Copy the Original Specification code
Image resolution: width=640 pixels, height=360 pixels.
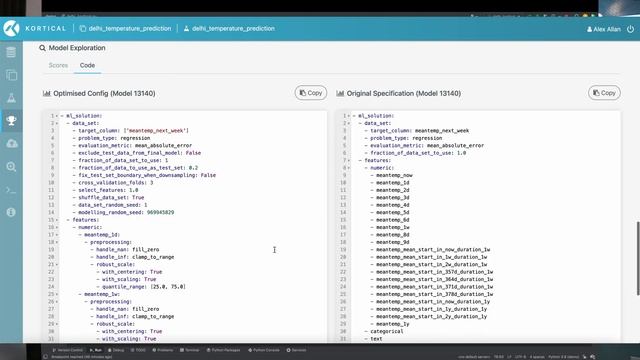tap(604, 93)
